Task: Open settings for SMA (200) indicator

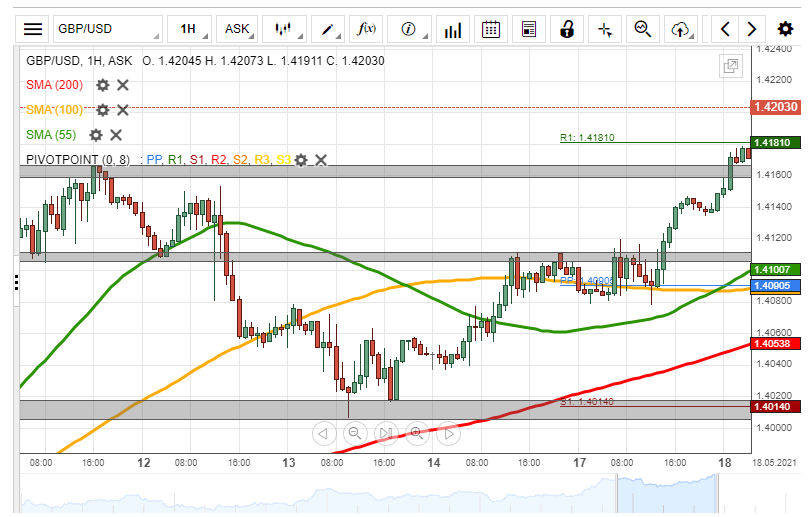Action: [x=102, y=85]
